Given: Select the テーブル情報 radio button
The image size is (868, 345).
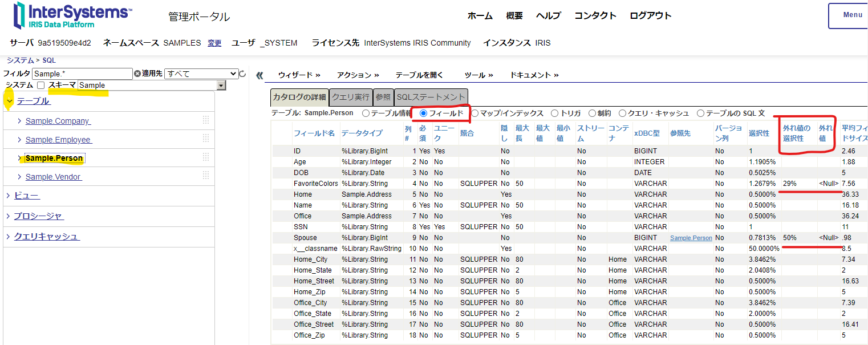Looking at the screenshot, I should 366,113.
